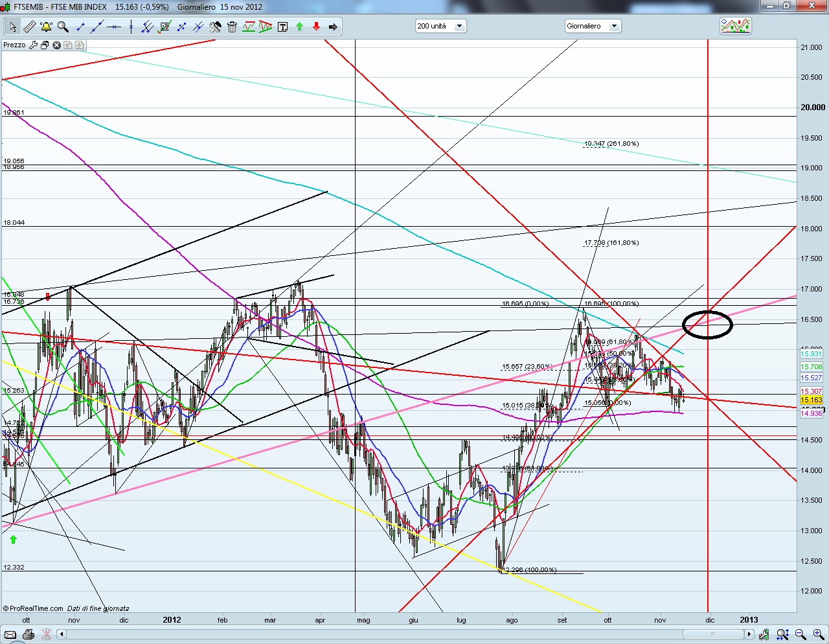Select the text annotation tool
829x644 pixels.
[282, 27]
